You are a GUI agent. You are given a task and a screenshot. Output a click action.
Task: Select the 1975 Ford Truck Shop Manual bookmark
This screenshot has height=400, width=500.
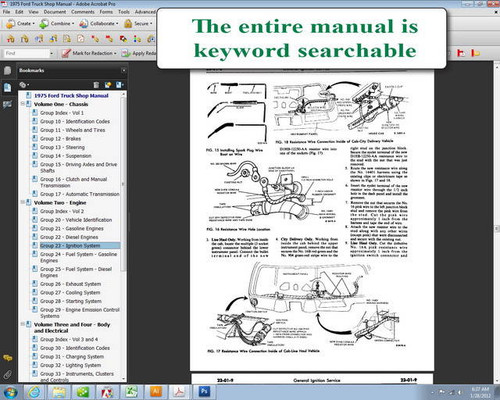tap(71, 95)
